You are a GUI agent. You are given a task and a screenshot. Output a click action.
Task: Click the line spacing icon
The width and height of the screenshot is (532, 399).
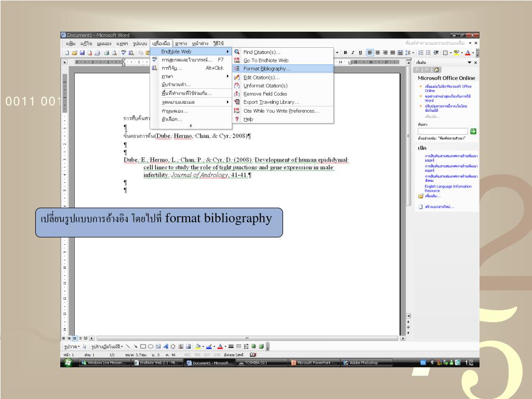tap(408, 52)
